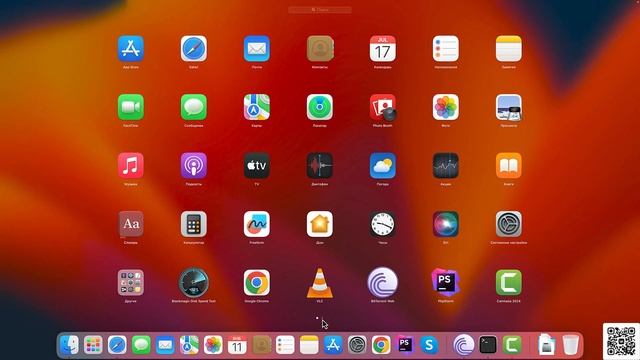Image resolution: width=640 pixels, height=360 pixels.
Task: Open Siri from Launchpad
Action: click(x=446, y=224)
